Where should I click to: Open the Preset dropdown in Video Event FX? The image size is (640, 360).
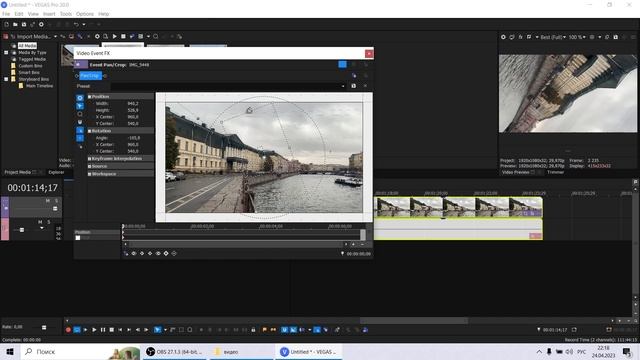[343, 86]
